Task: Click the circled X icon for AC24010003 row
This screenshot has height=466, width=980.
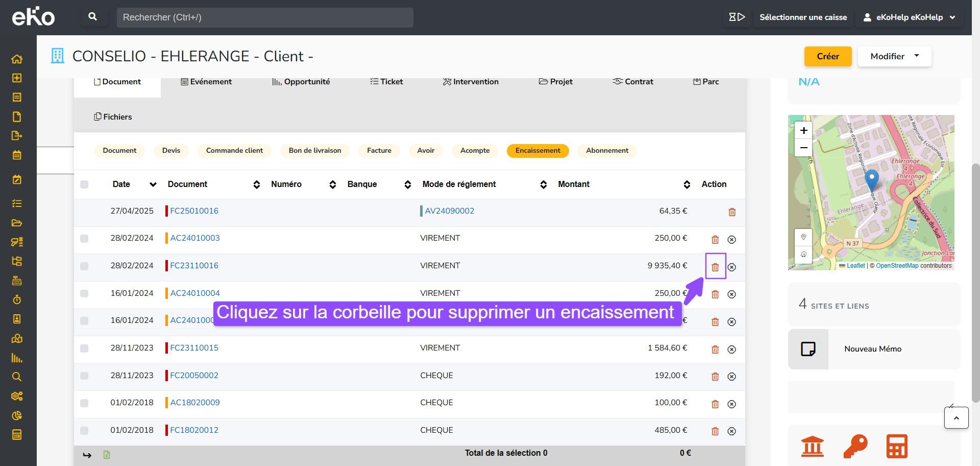Action: click(731, 240)
